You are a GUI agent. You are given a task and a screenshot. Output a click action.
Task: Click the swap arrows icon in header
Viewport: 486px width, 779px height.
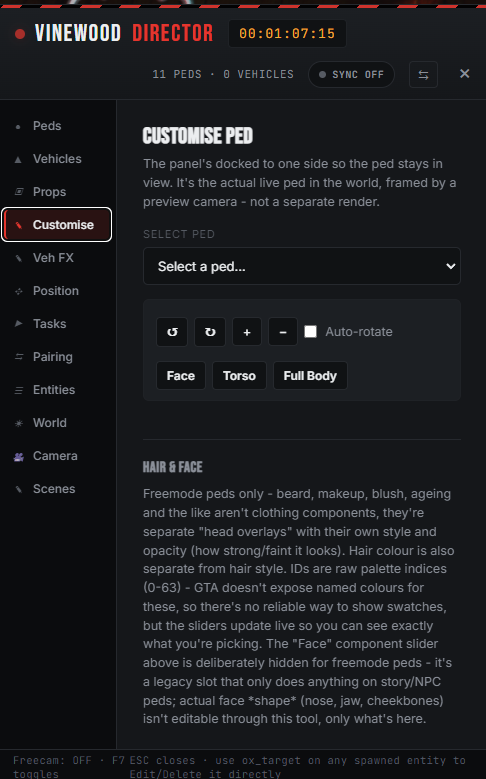pos(423,75)
